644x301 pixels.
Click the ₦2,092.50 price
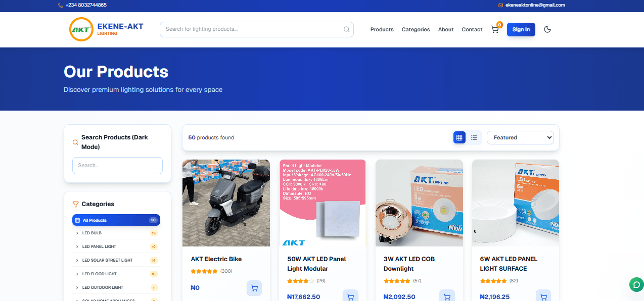[399, 297]
